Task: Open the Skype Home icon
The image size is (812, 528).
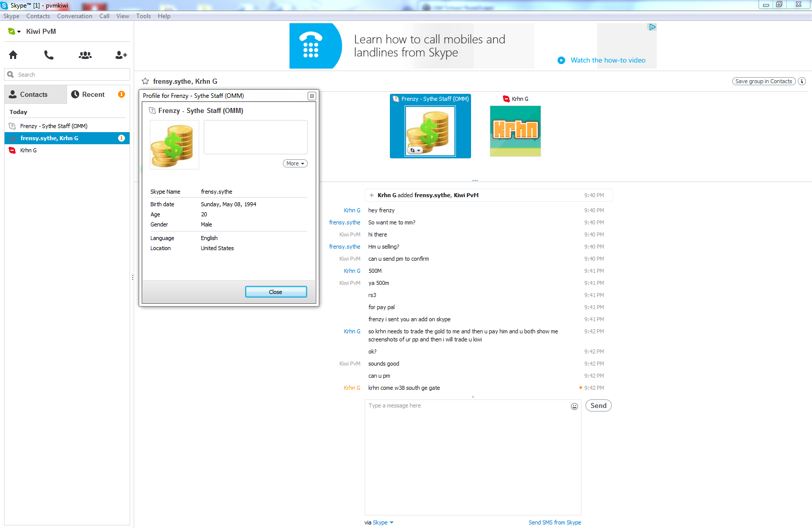Action: (x=13, y=55)
